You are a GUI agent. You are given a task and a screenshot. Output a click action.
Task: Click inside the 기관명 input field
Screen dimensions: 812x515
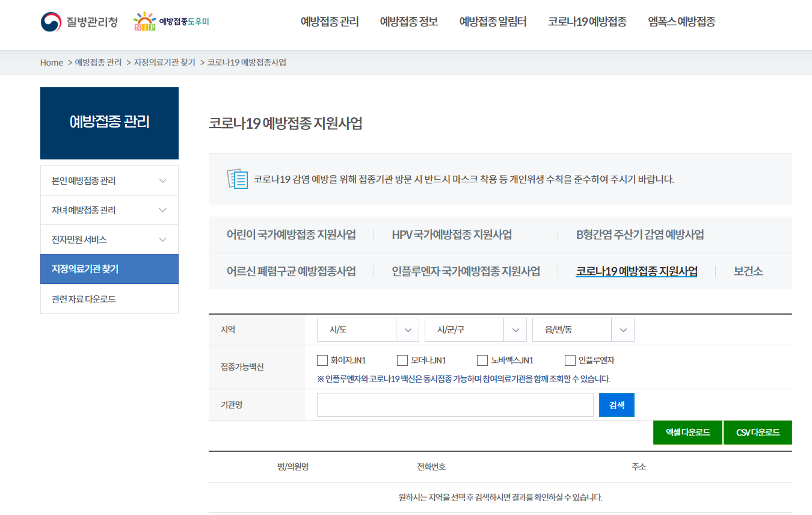coord(455,404)
